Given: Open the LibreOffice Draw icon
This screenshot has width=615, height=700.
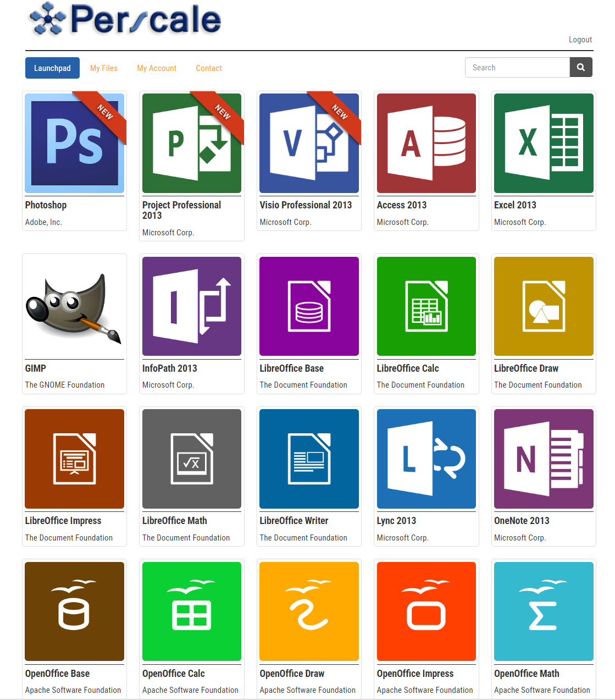Looking at the screenshot, I should click(x=544, y=306).
